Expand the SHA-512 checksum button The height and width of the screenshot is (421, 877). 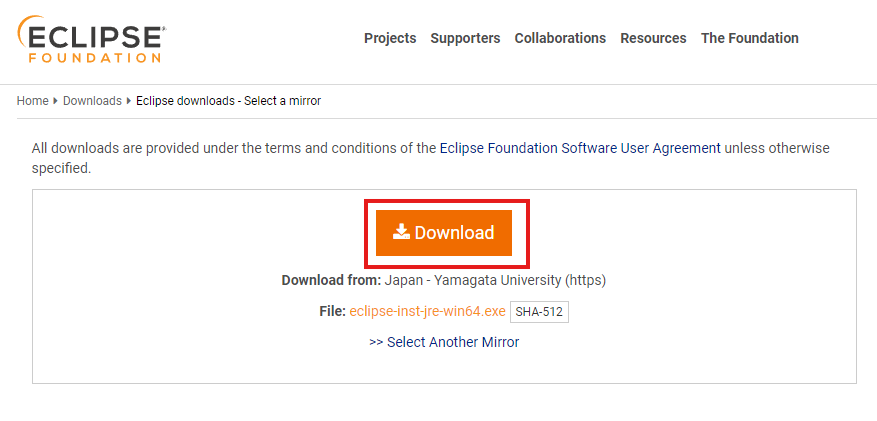[540, 312]
